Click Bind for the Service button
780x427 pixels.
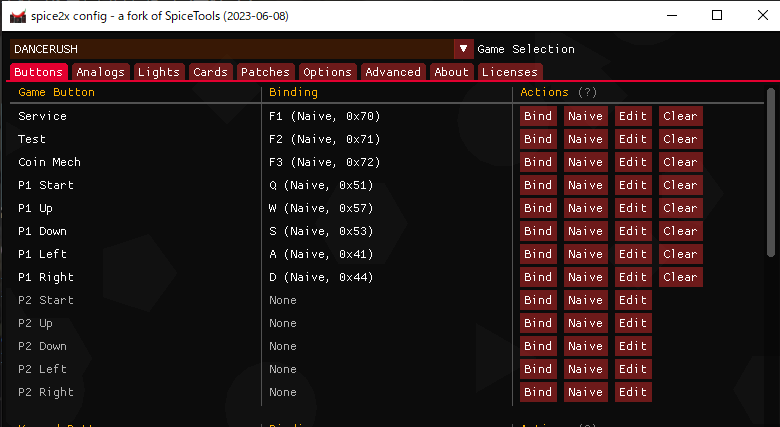[x=538, y=116]
